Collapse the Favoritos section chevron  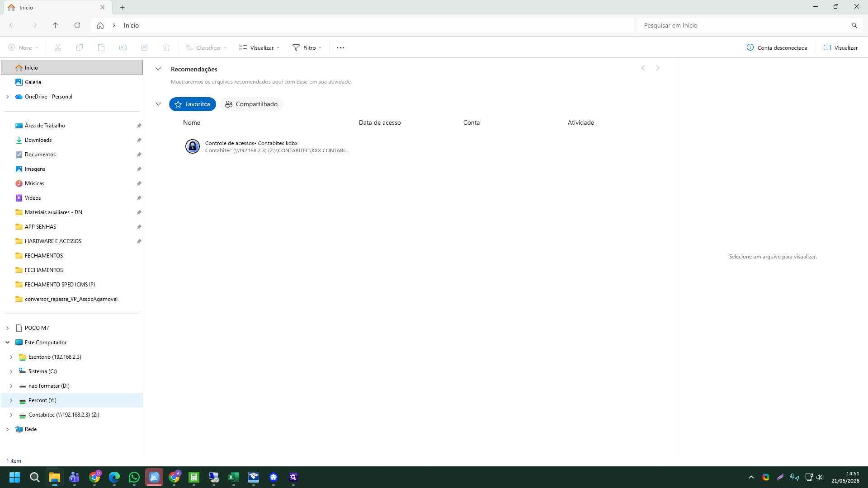tap(158, 104)
